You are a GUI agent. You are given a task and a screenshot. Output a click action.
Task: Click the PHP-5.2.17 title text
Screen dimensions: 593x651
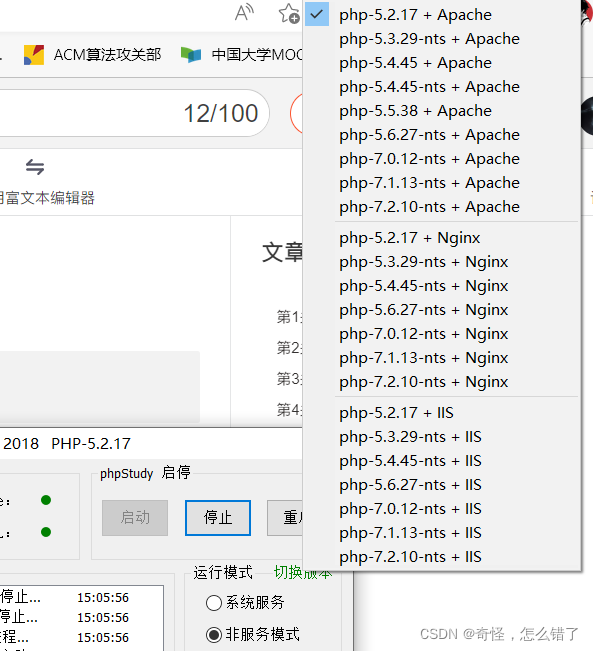(x=91, y=444)
